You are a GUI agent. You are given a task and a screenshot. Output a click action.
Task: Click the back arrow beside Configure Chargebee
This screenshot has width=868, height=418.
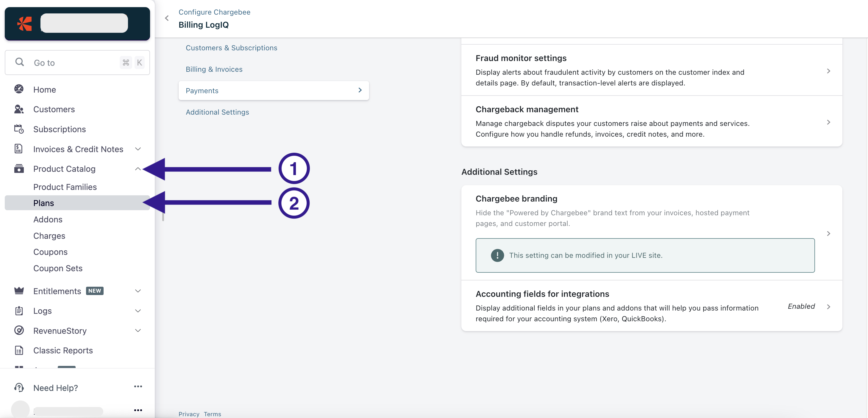point(167,18)
